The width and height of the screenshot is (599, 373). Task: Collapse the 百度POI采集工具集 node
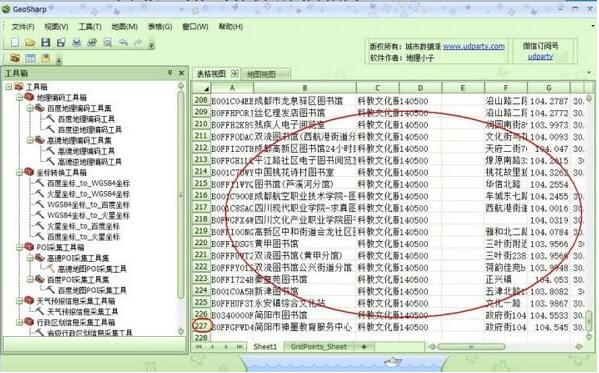[30, 279]
